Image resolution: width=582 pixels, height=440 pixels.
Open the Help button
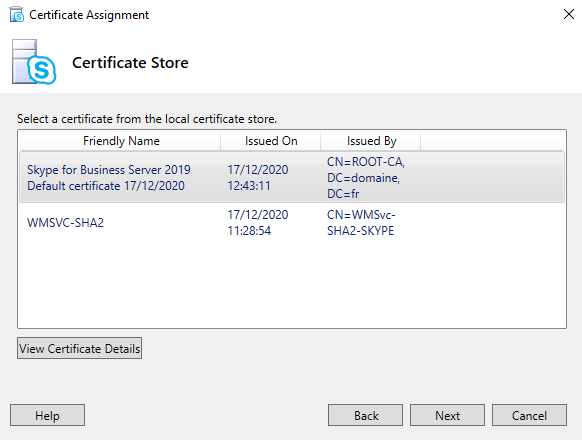pyautogui.click(x=48, y=415)
